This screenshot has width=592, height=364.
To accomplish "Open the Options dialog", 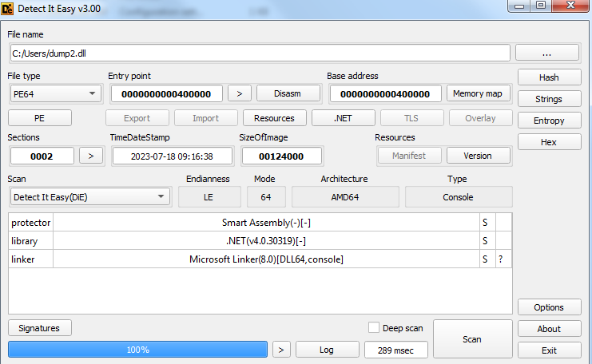I will click(549, 307).
